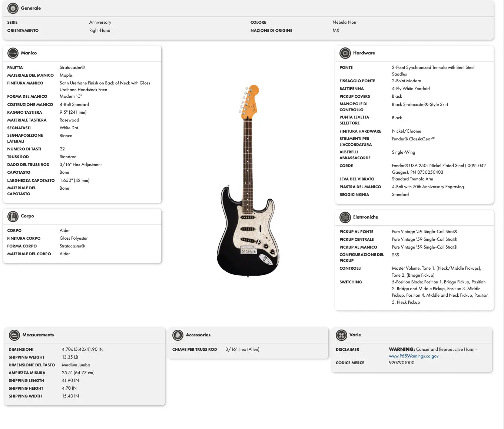Click the '9.5" (241 mm)' radius value

click(x=73, y=112)
